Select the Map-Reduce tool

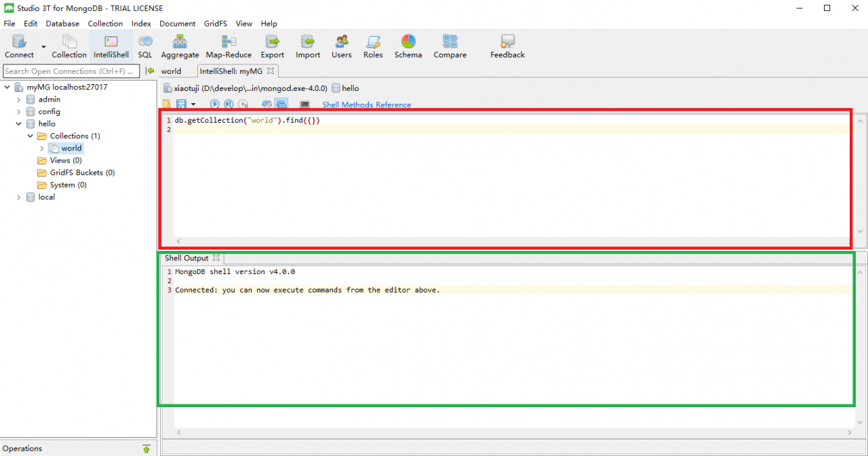coord(229,45)
